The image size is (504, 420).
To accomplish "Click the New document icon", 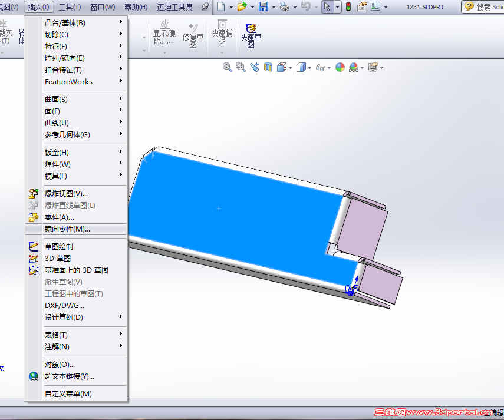I will click(221, 6).
